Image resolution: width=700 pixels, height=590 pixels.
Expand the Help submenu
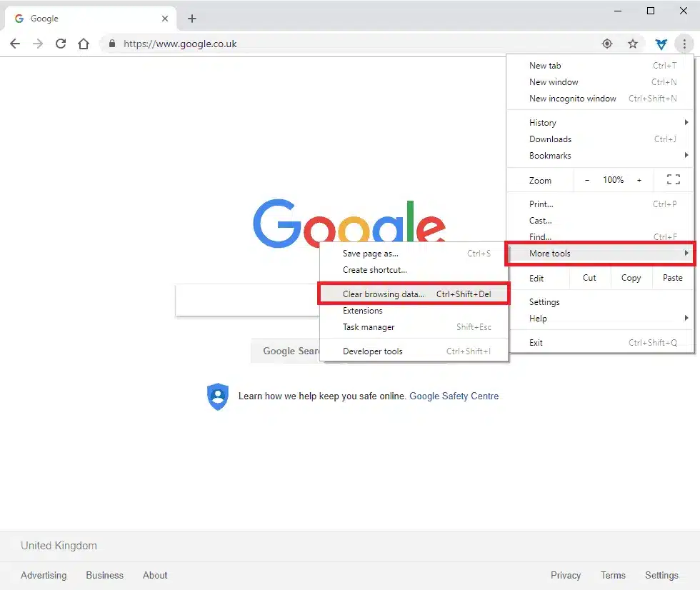601,319
